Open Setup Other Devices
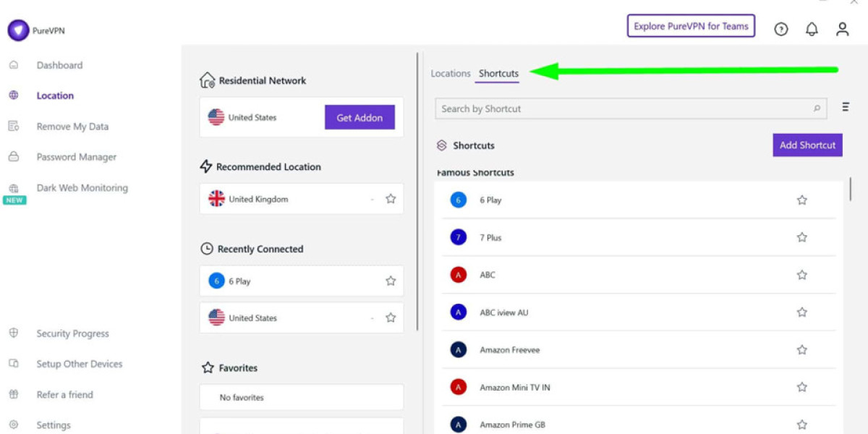The height and width of the screenshot is (434, 868). 80,364
